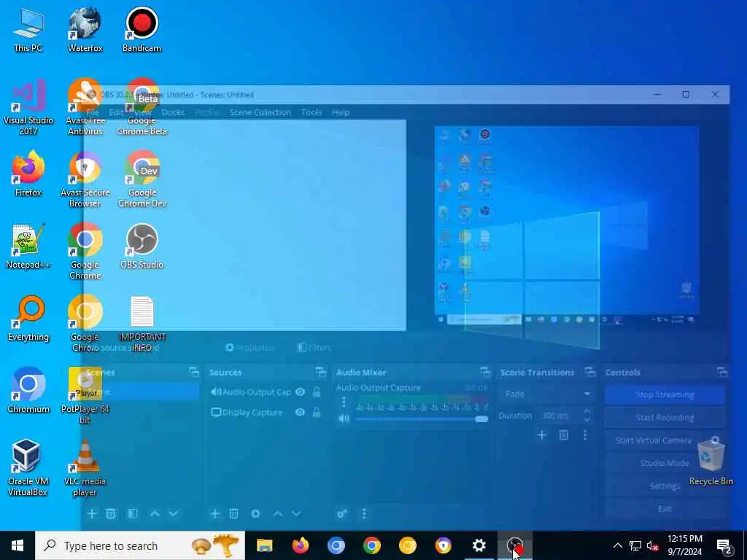Add a scene with the Scenes plus icon

tap(91, 513)
